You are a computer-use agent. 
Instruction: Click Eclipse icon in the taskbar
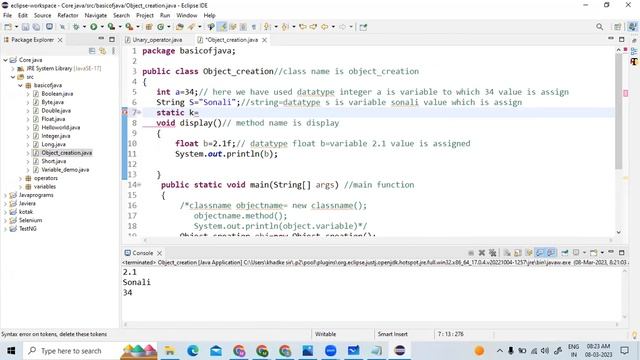400,351
